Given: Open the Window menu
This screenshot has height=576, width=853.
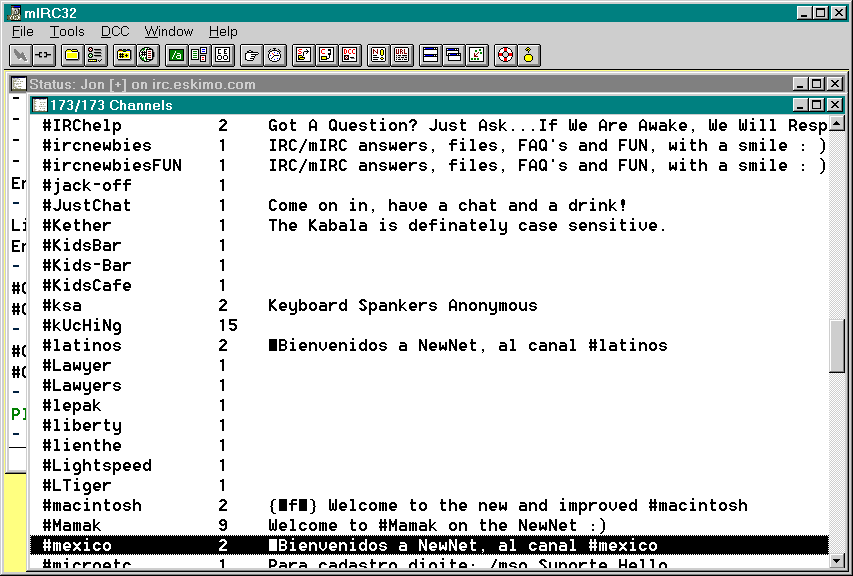Looking at the screenshot, I should (x=169, y=32).
